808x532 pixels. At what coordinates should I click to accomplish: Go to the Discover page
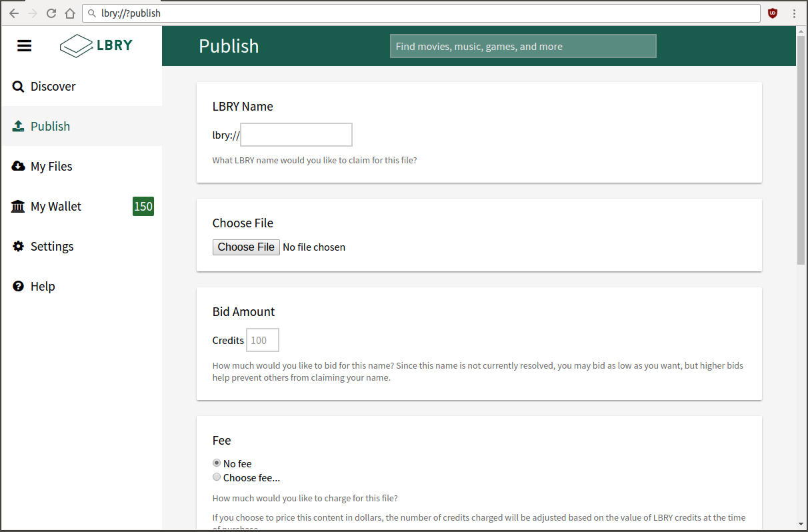tap(53, 87)
